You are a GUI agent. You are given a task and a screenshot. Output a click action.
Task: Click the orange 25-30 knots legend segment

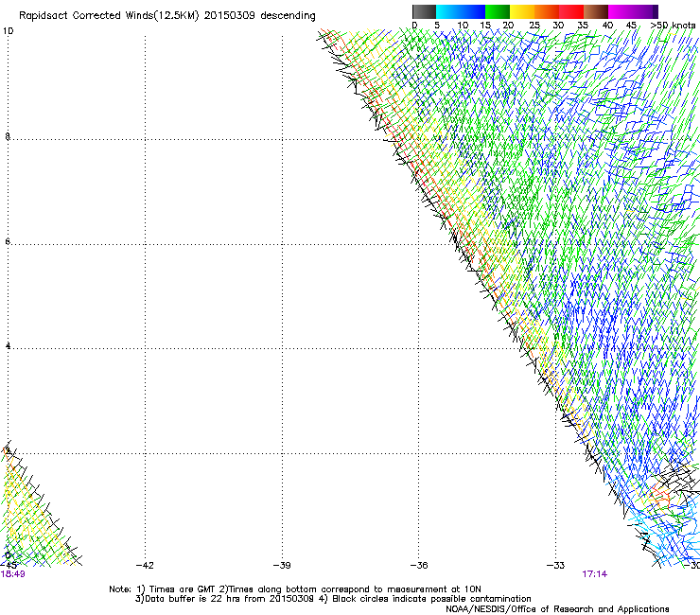547,11
